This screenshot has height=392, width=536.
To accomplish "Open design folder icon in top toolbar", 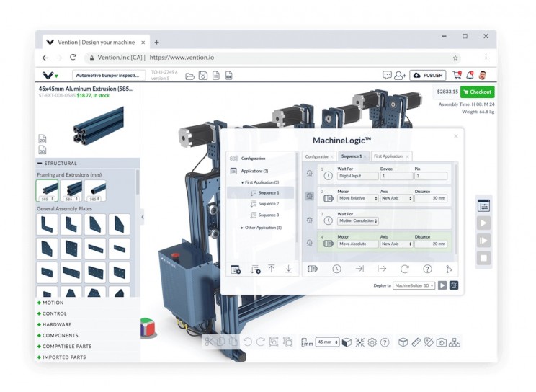I will (189, 76).
